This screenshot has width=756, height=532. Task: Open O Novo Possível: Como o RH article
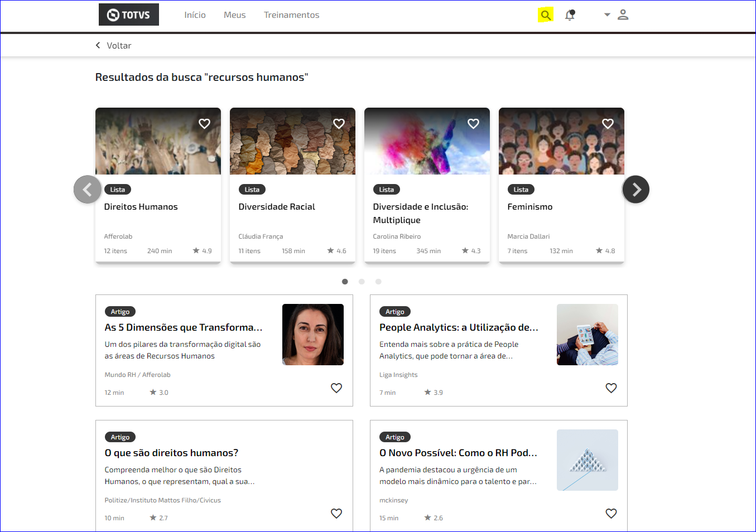(458, 453)
